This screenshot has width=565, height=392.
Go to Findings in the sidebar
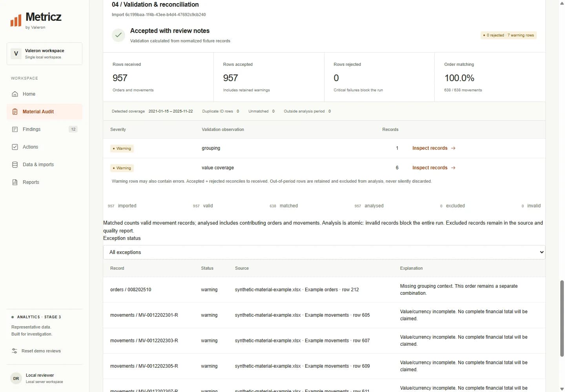point(44,129)
